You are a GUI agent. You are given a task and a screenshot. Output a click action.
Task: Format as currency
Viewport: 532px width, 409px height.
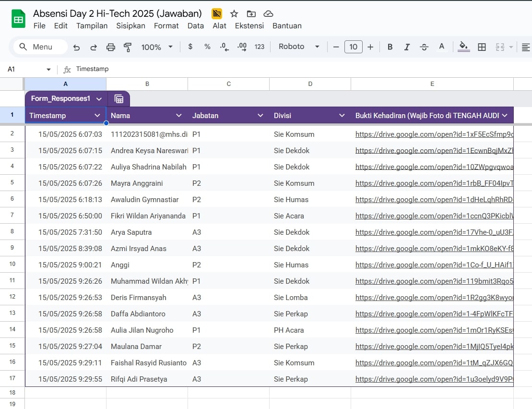tap(190, 47)
